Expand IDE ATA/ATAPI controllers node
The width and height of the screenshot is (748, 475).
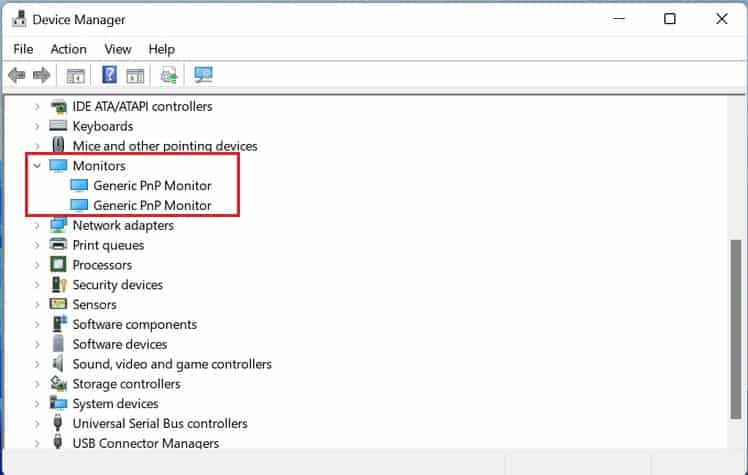tap(37, 106)
